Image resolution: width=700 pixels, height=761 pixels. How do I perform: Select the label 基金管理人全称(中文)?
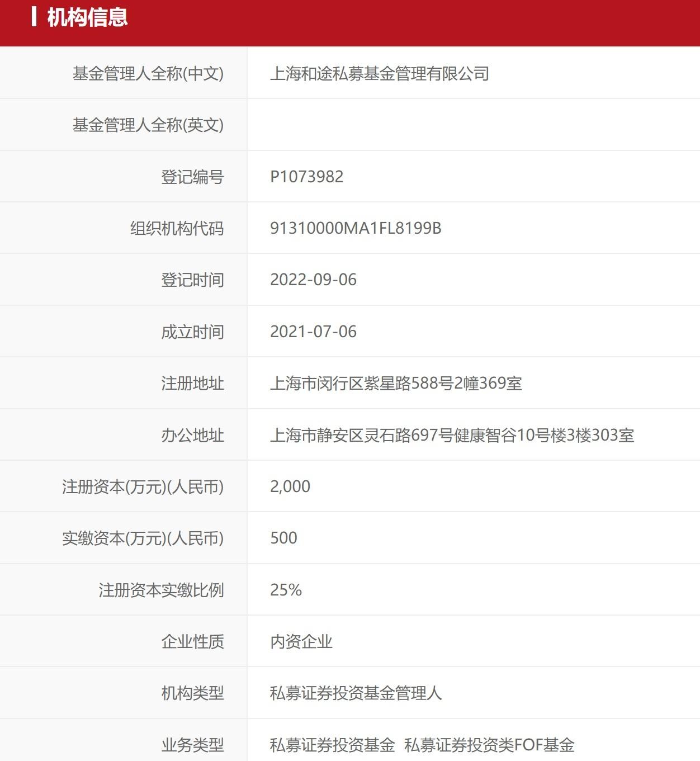point(148,74)
